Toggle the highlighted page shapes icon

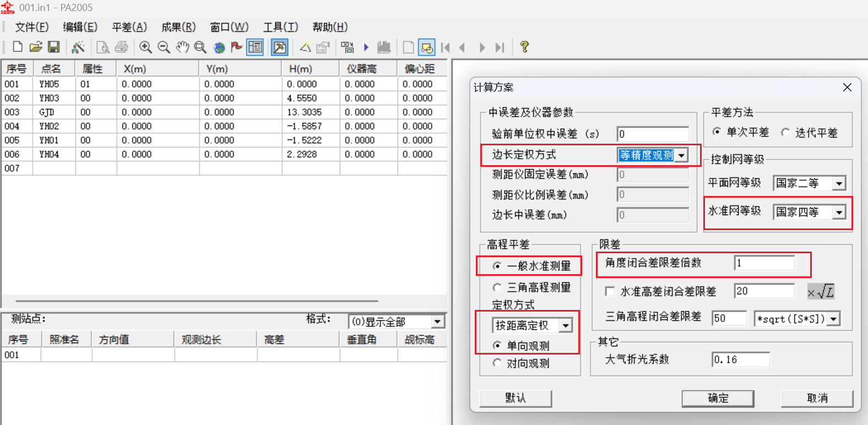pyautogui.click(x=427, y=47)
